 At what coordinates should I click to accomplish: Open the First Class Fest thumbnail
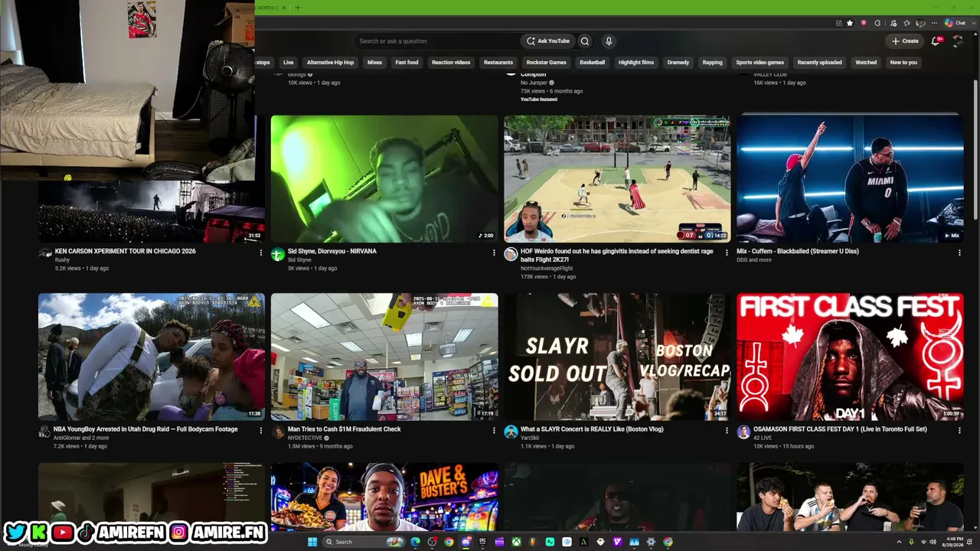tap(850, 357)
